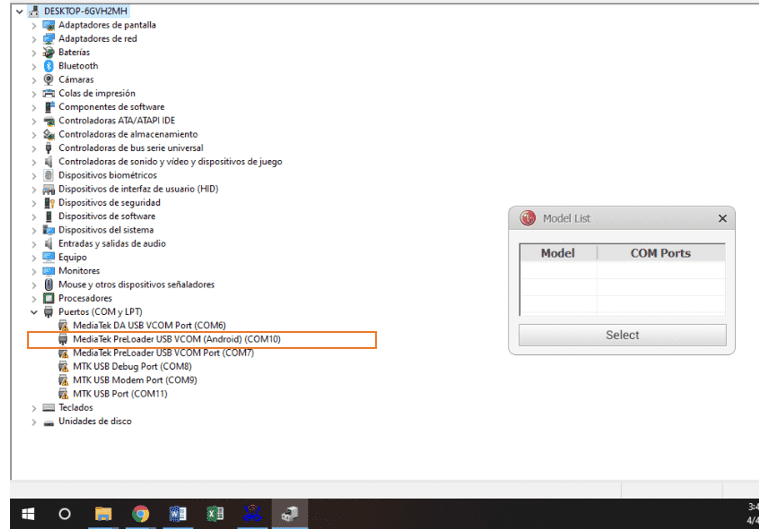Open the Windows Start menu
Viewport: 759px width, 530px height.
(28, 514)
